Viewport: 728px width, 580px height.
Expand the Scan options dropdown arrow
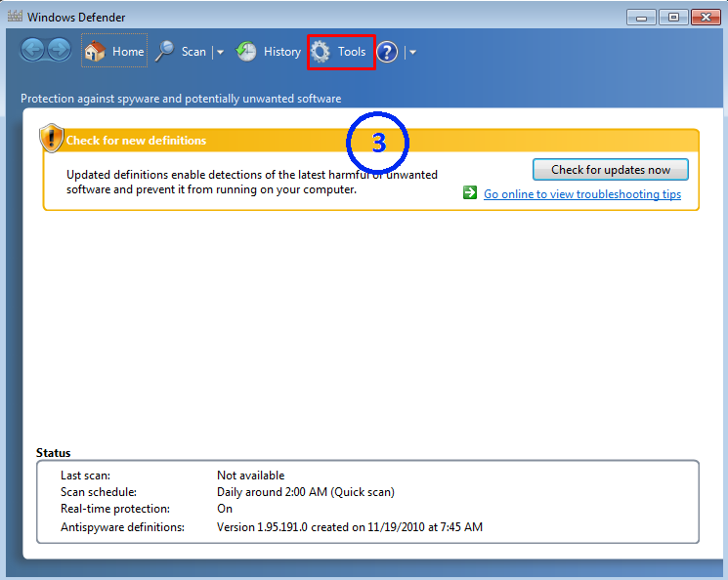(220, 53)
